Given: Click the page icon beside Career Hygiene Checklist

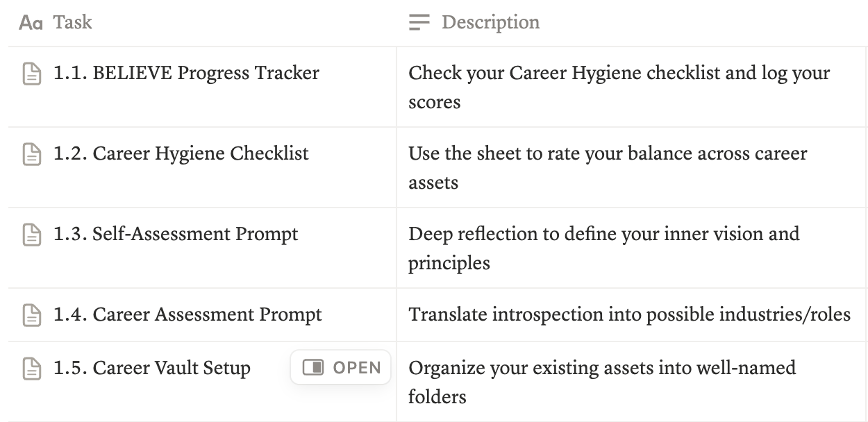Looking at the screenshot, I should pos(32,154).
